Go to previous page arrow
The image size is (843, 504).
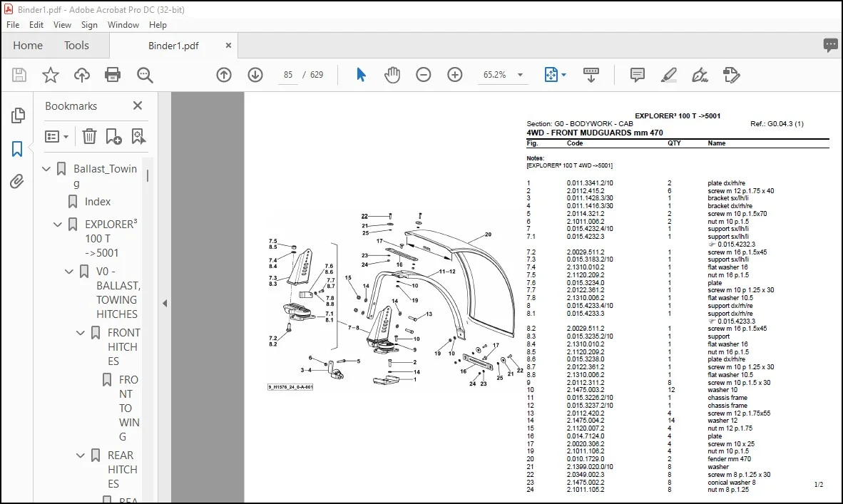click(x=224, y=75)
